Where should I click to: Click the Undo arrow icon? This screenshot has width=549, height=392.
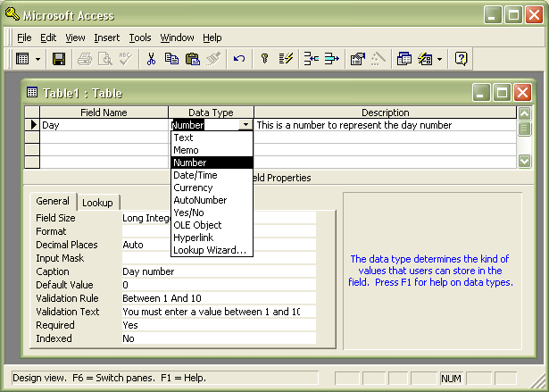click(239, 59)
